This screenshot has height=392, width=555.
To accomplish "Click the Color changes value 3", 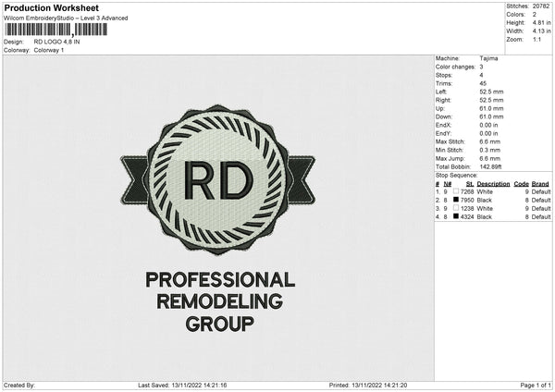I will point(481,67).
